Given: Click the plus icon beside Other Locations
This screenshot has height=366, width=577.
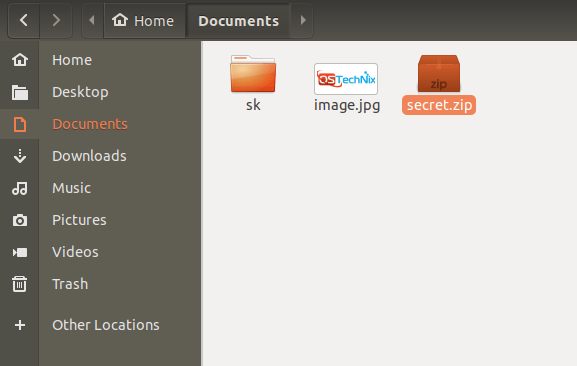Looking at the screenshot, I should pyautogui.click(x=20, y=325).
